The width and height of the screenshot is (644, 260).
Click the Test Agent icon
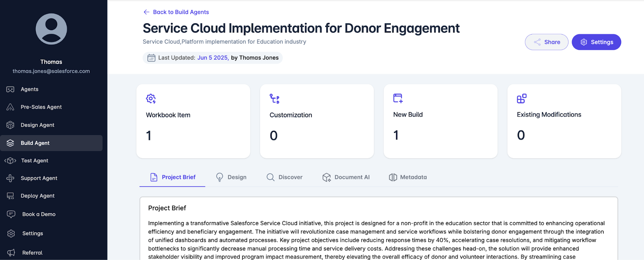tap(10, 161)
